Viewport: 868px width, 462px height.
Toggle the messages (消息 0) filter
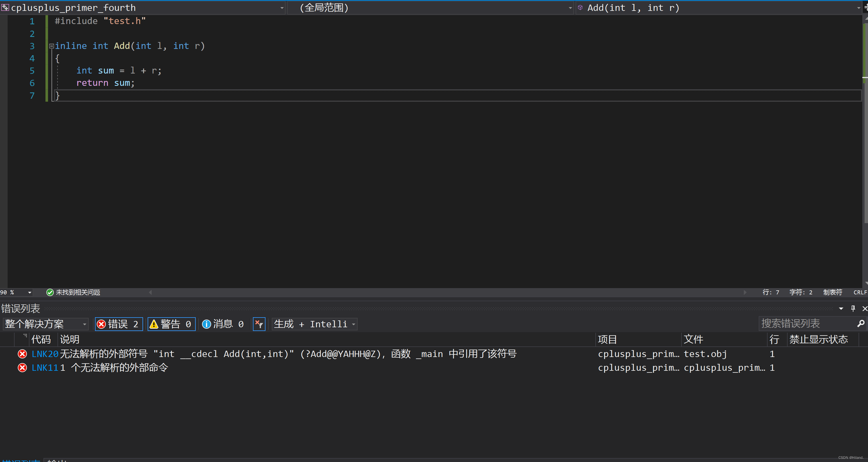[x=223, y=324]
